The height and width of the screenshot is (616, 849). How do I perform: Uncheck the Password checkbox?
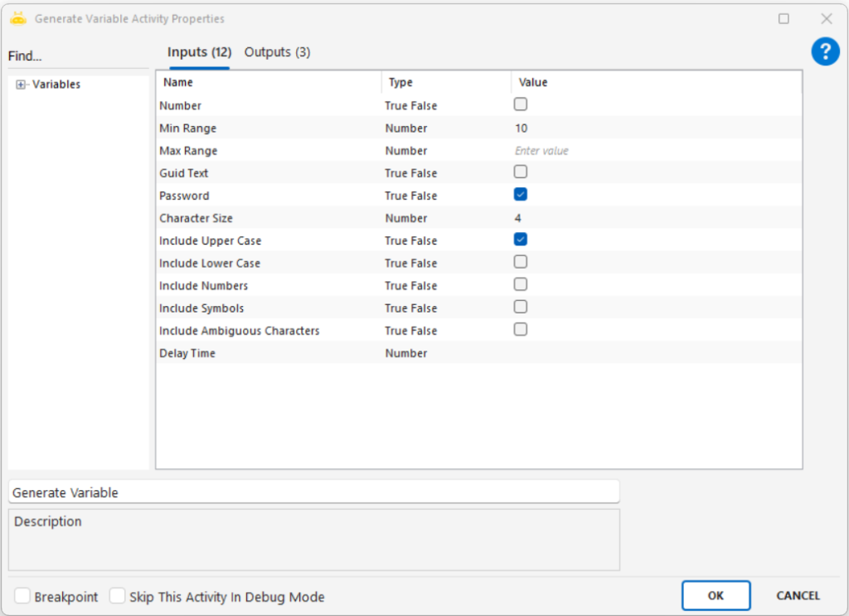point(521,195)
